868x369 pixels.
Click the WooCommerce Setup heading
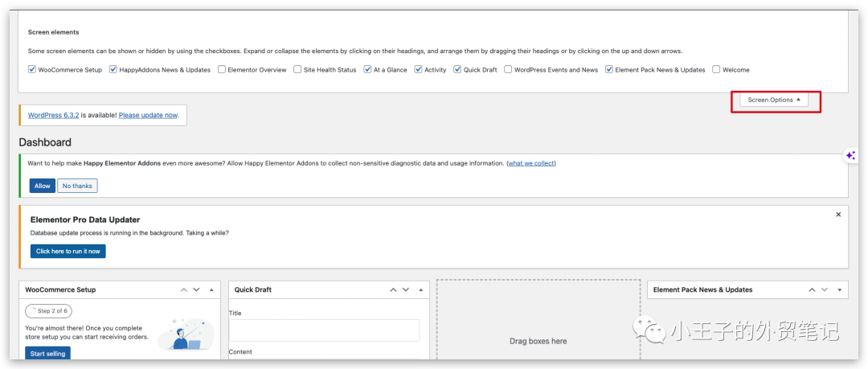(60, 289)
